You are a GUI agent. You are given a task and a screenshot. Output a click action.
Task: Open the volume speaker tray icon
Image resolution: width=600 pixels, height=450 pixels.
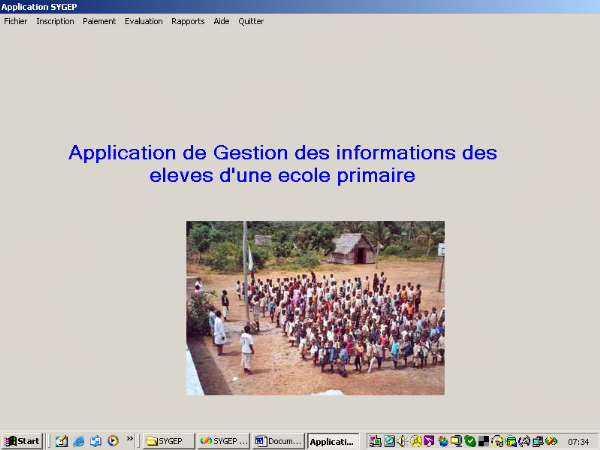click(x=402, y=441)
